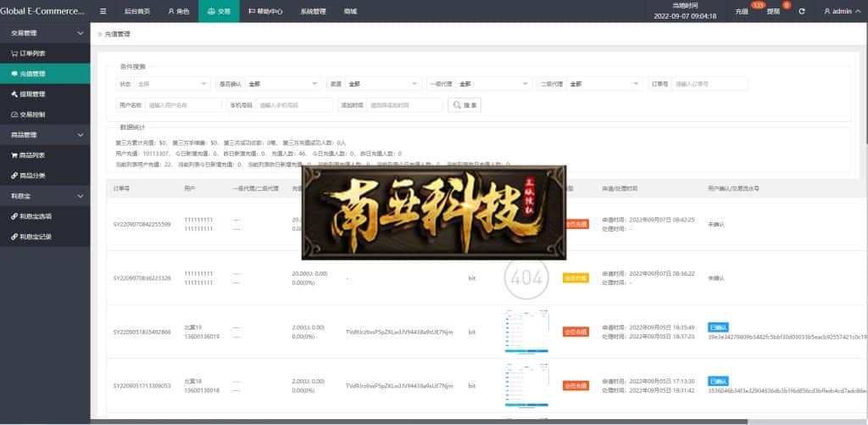Open screenshot thumbnail for order SY2209051713309053

pyautogui.click(x=526, y=385)
